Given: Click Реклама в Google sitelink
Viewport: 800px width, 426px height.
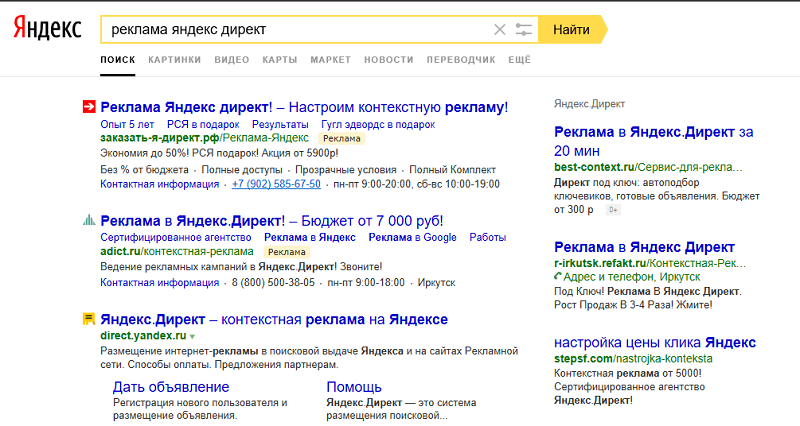Looking at the screenshot, I should click(412, 237).
